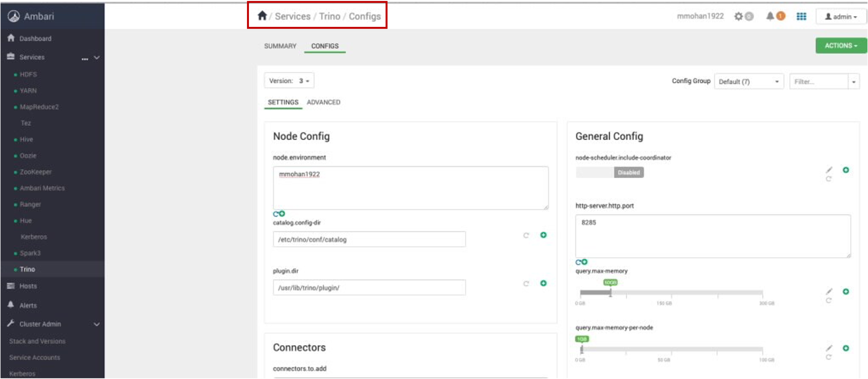Open the background operations gear icon
The height and width of the screenshot is (379, 868).
[738, 16]
